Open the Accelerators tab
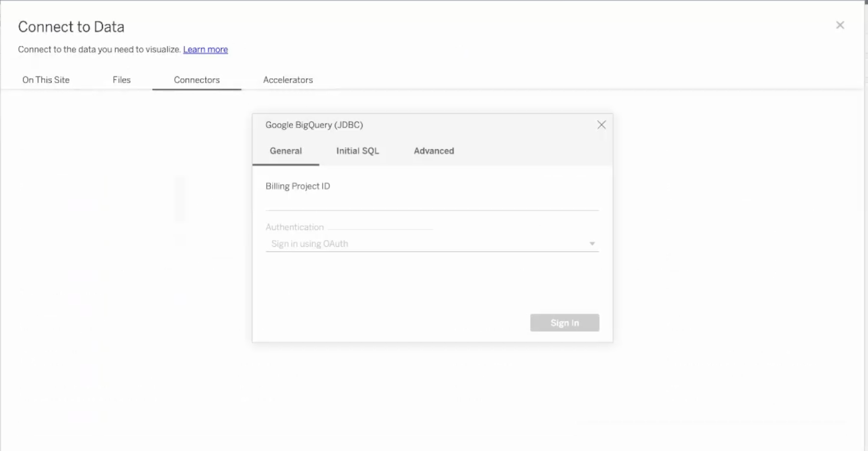The height and width of the screenshot is (451, 868). [288, 80]
